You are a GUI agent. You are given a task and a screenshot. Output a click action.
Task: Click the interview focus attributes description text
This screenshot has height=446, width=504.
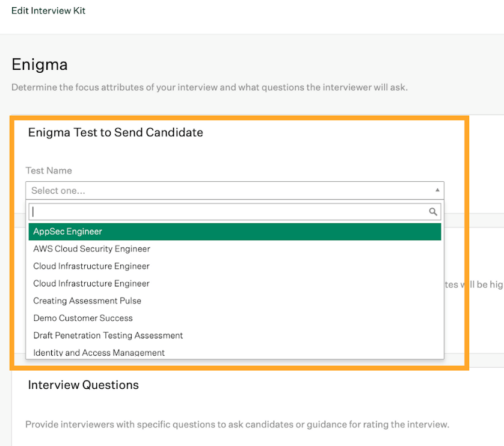[209, 87]
